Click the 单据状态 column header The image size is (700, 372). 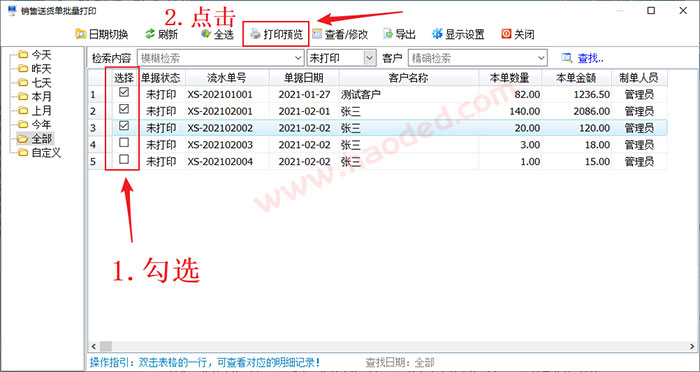(161, 78)
